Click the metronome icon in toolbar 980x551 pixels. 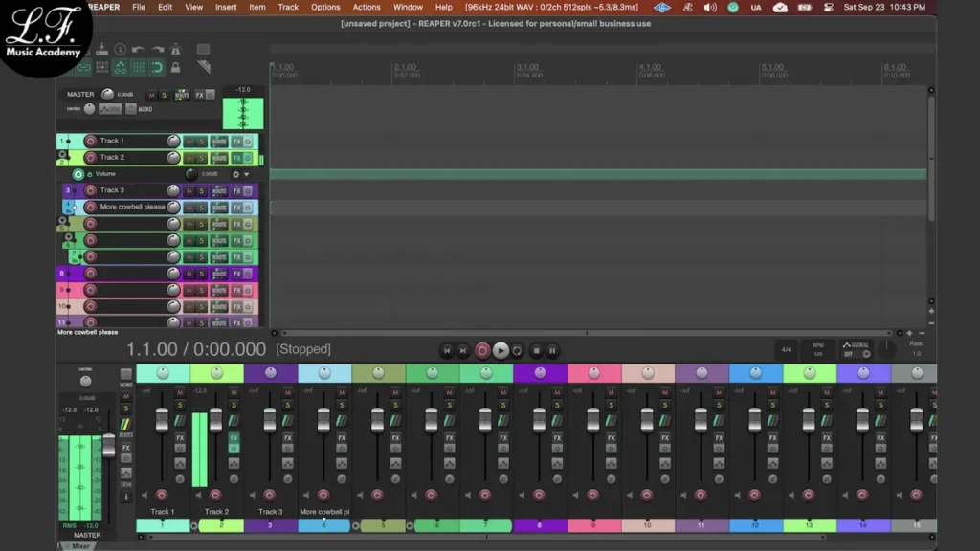point(175,50)
